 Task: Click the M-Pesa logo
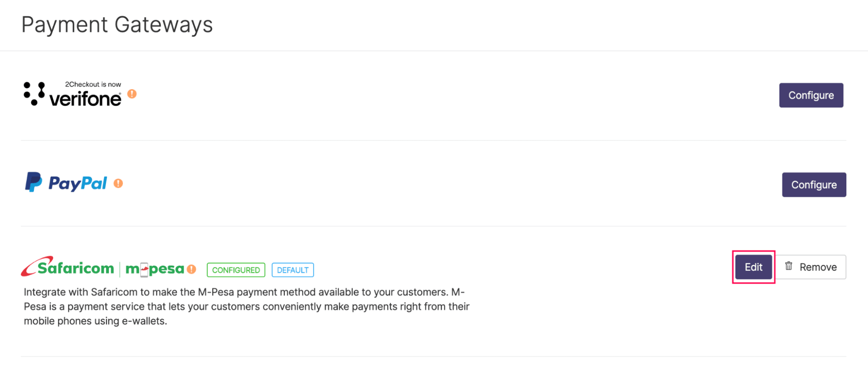click(x=155, y=269)
